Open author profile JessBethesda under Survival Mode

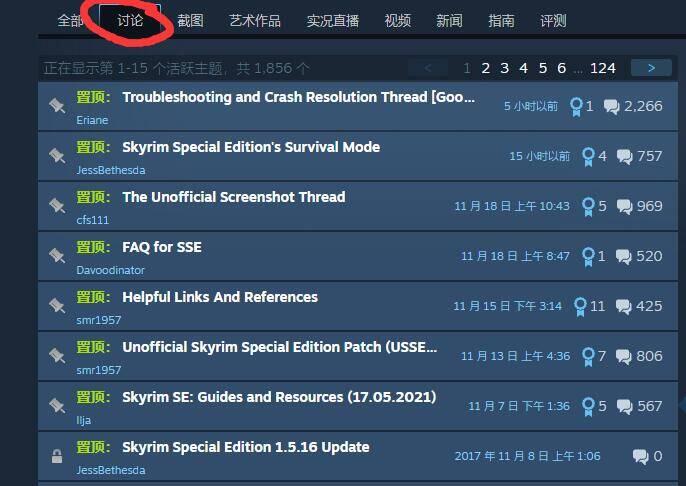[111, 170]
